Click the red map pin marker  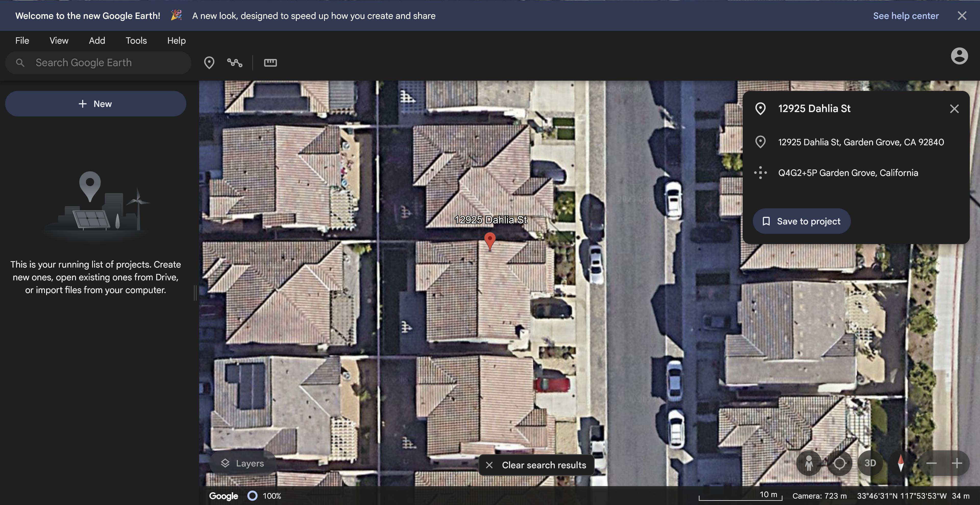tap(490, 242)
